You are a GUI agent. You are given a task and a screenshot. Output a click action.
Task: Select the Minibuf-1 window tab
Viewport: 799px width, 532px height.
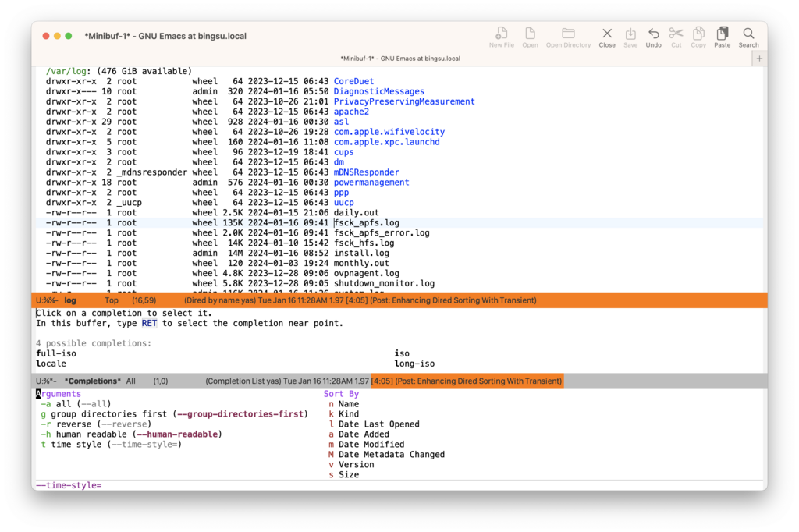click(x=400, y=59)
